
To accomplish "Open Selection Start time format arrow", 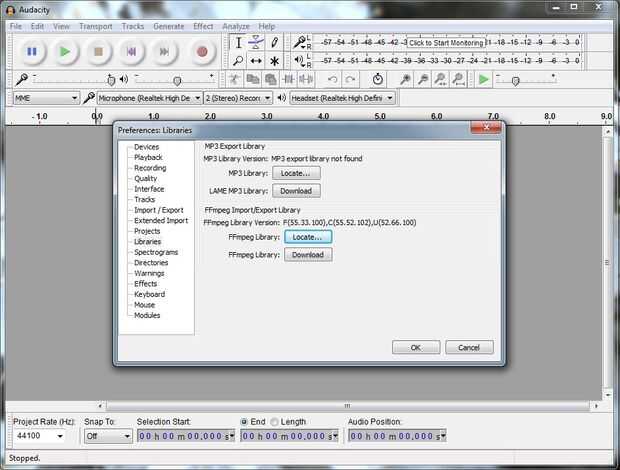I will pyautogui.click(x=232, y=436).
